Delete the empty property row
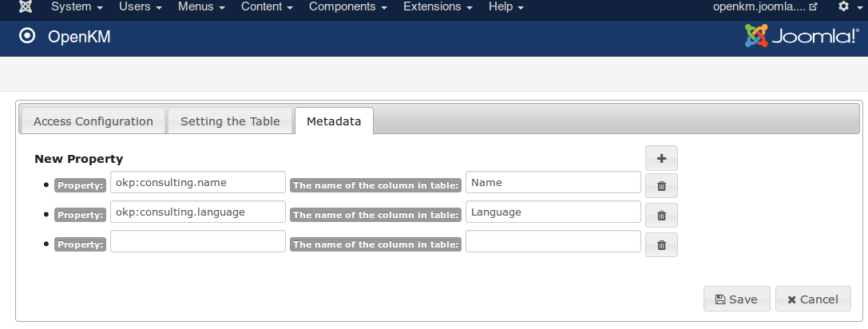Viewport: 868px width, 329px height. pyautogui.click(x=661, y=245)
